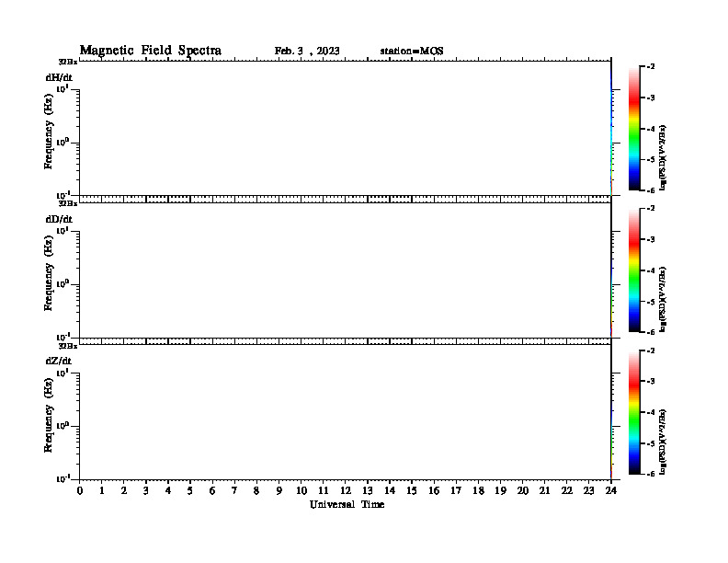728x563 pixels.
Task: Click the -6 tick on dZ/dt color scale
Action: click(x=651, y=475)
